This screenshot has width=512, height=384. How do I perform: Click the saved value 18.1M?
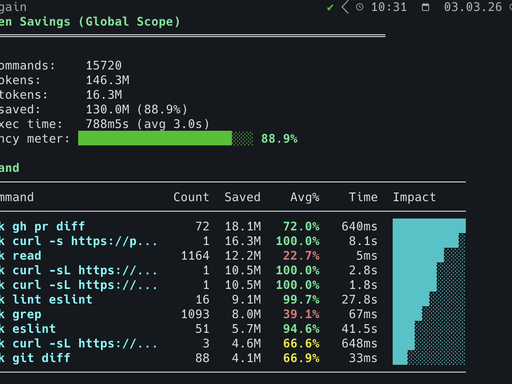(x=243, y=226)
